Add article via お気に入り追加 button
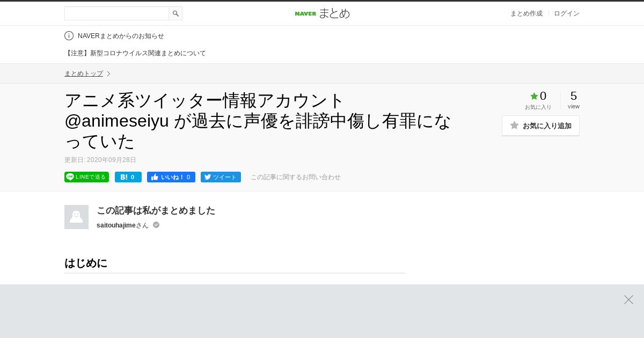 (540, 126)
